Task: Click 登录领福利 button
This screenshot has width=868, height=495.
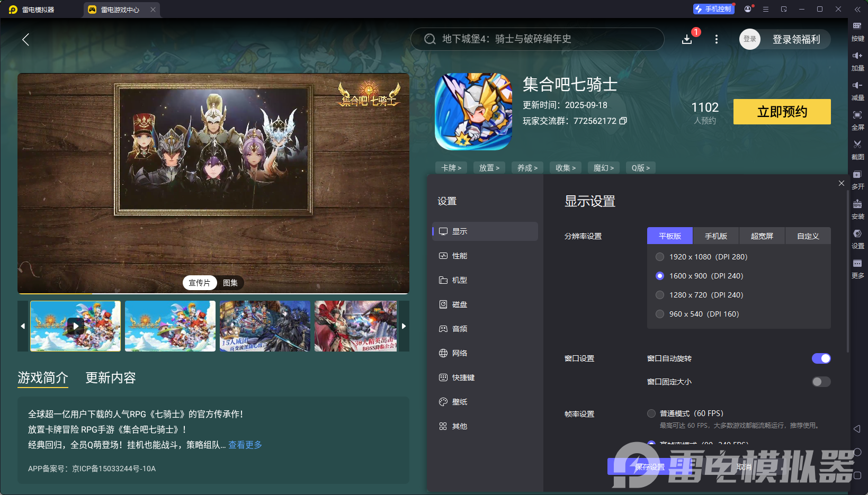Action: 796,39
